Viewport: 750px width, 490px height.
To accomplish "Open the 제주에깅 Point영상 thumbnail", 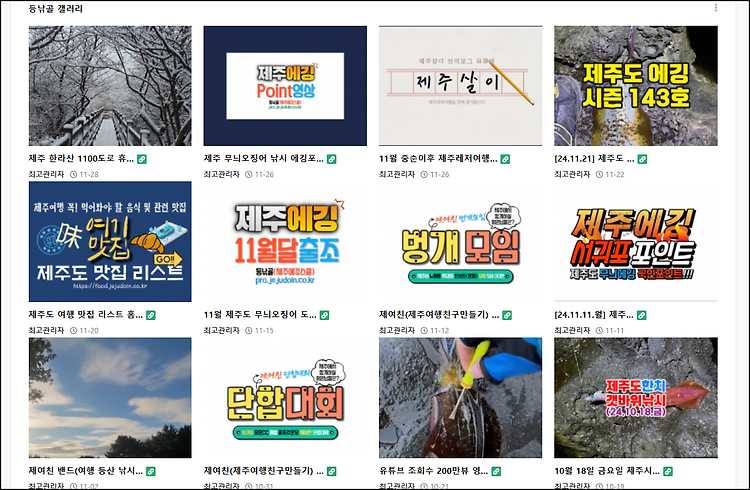I will pyautogui.click(x=285, y=86).
